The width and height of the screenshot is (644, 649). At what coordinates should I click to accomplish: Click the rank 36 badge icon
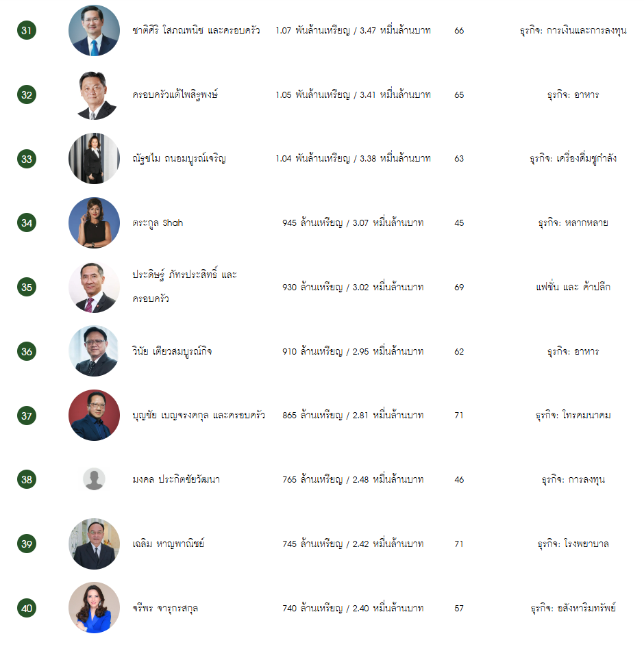[27, 351]
